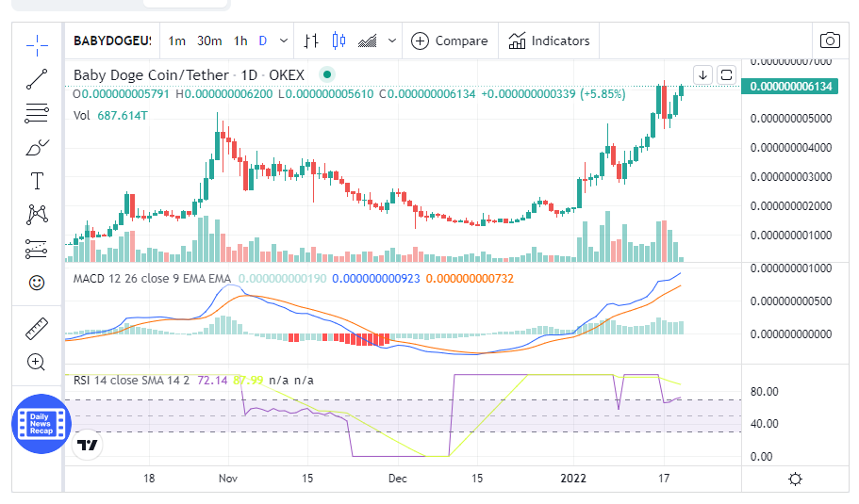Screen dimensions: 859x504
Task: Switch to area chart style
Action: coord(368,41)
